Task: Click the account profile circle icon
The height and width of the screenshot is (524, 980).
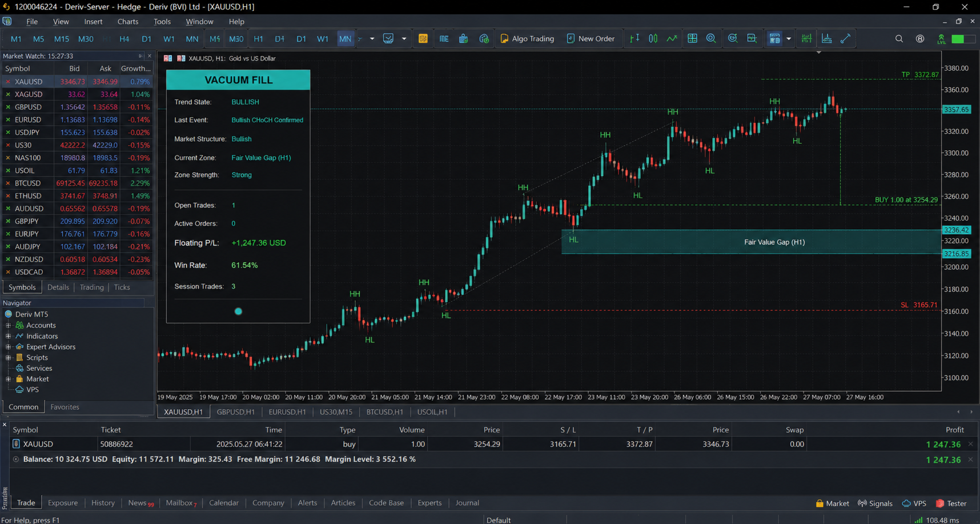Action: [920, 39]
